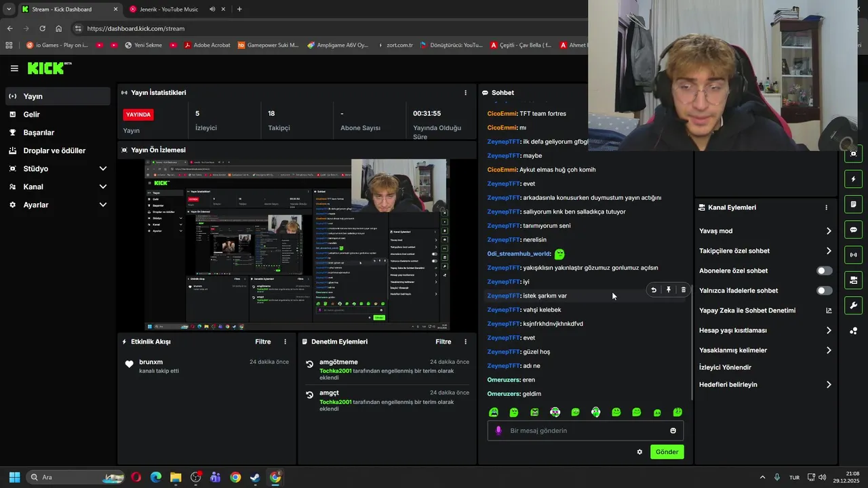
Task: Select Droplar ve ödüller in sidebar
Action: click(58, 150)
